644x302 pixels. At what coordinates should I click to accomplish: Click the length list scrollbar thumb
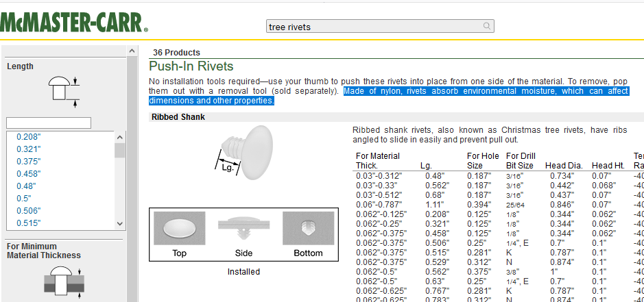pyautogui.click(x=120, y=150)
